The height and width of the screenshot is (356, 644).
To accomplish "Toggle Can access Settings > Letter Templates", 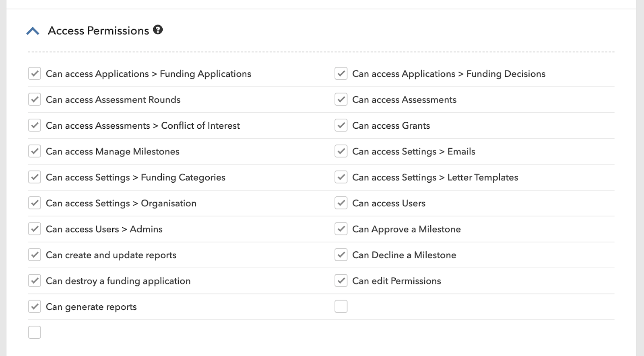I will tap(341, 177).
